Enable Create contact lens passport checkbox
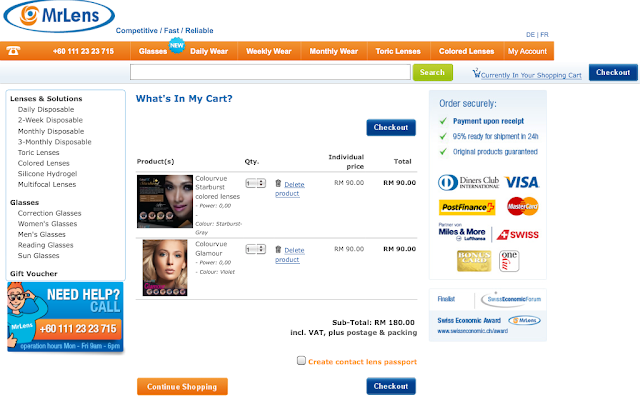Viewport: 640px width, 400px height. 301,360
